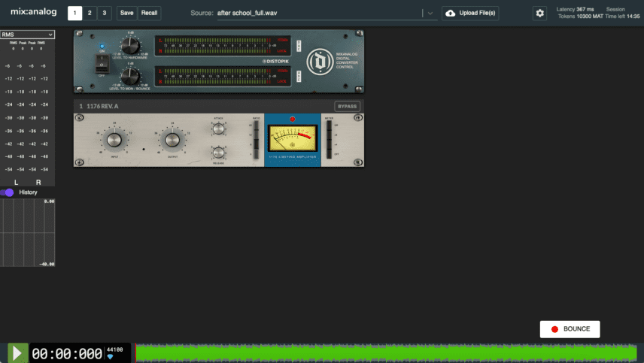Switch the 1176 meter OFF
The width and height of the screenshot is (644, 363).
(329, 154)
